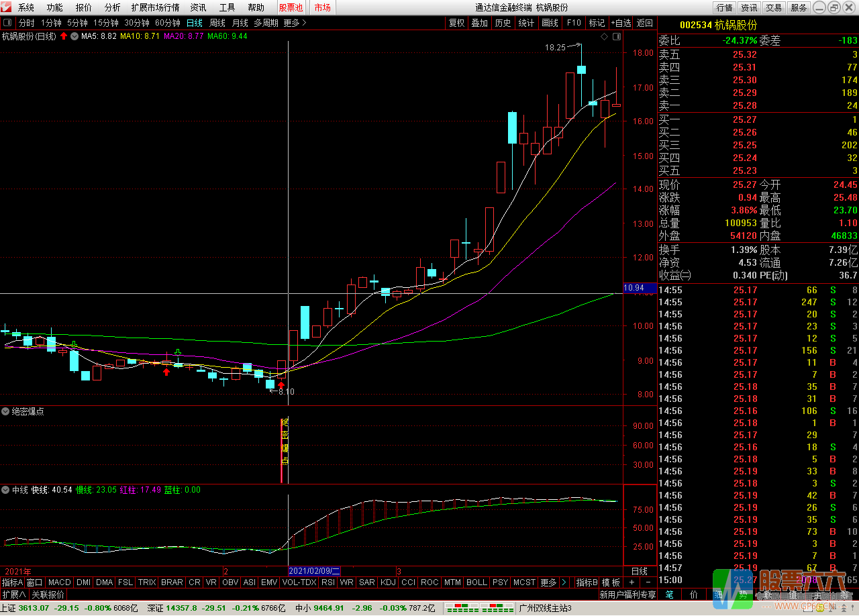The height and width of the screenshot is (616, 859).
Task: Click the 标记 mark toolbar button
Action: click(597, 22)
